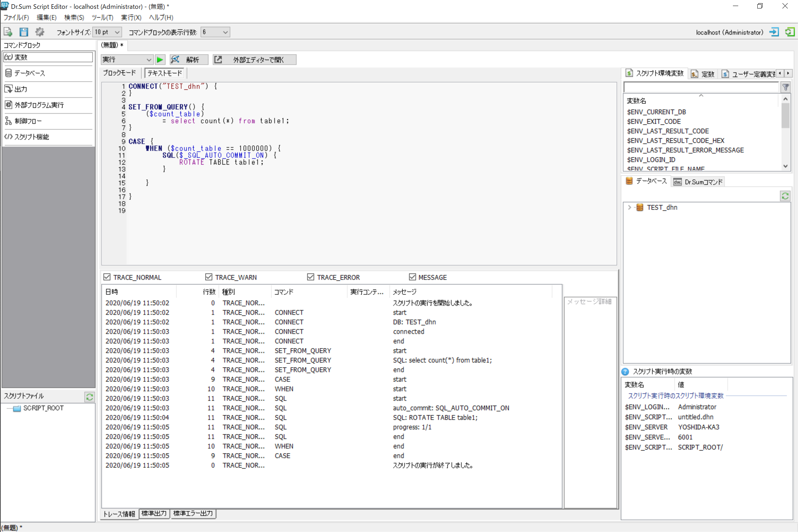Viewport: 798px width, 532px height.
Task: Uncheck the TRACE_WARN checkbox
Action: click(x=209, y=277)
